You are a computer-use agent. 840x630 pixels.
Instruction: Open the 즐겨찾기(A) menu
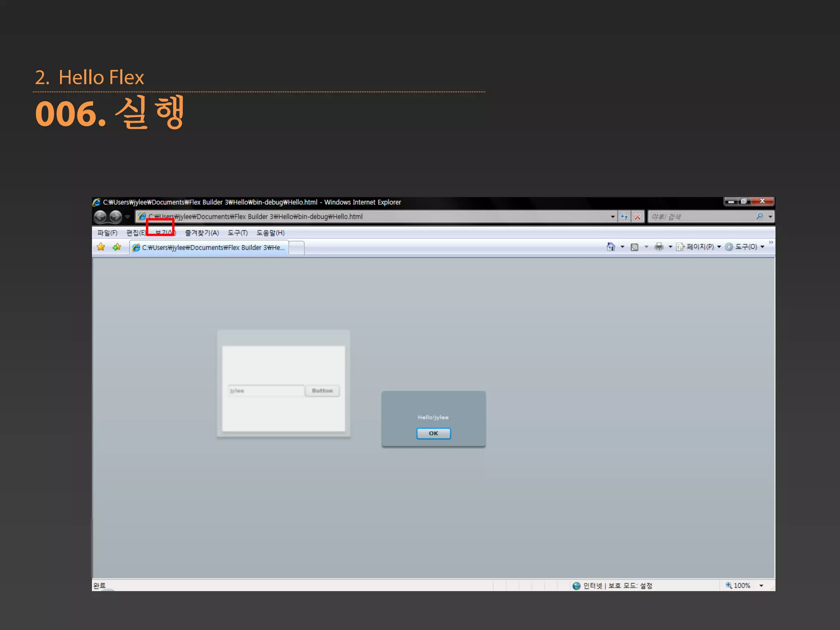click(202, 233)
